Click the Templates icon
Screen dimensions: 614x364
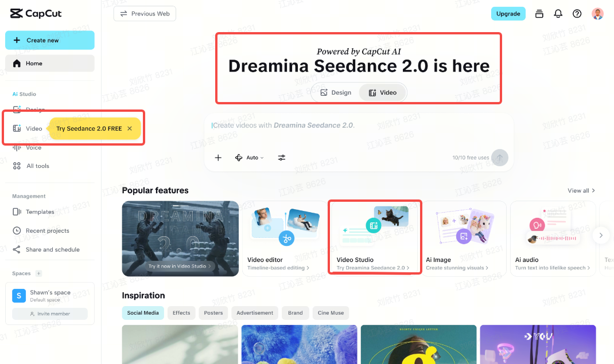pos(17,212)
